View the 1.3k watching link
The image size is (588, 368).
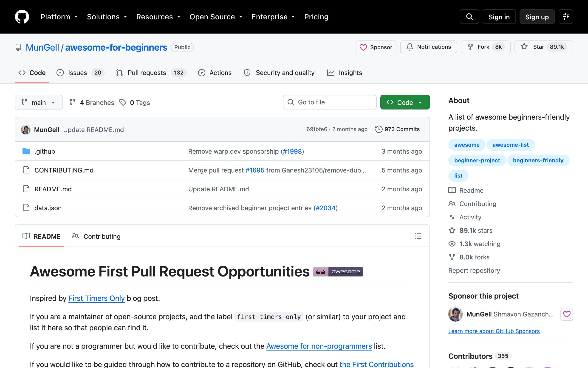[474, 244]
